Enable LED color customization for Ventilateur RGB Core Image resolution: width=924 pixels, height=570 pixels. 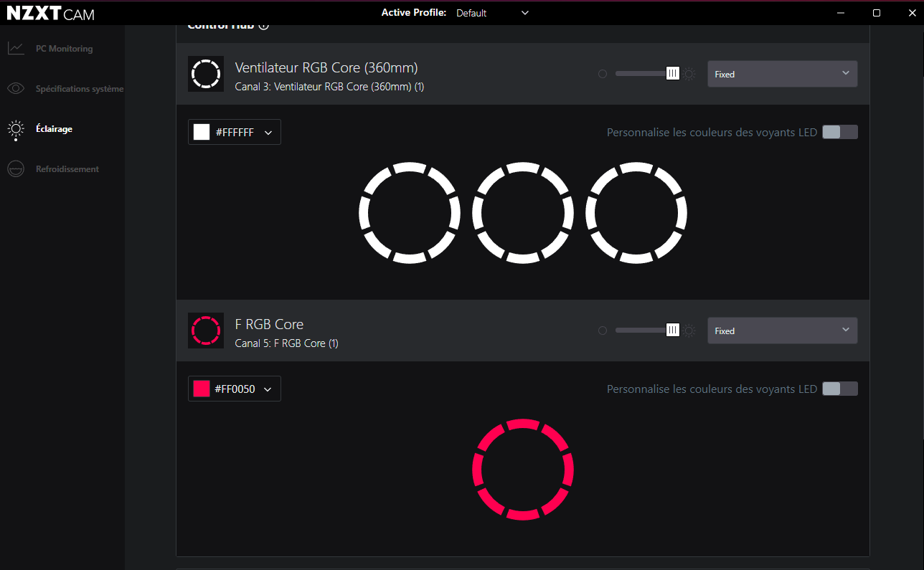pyautogui.click(x=839, y=132)
